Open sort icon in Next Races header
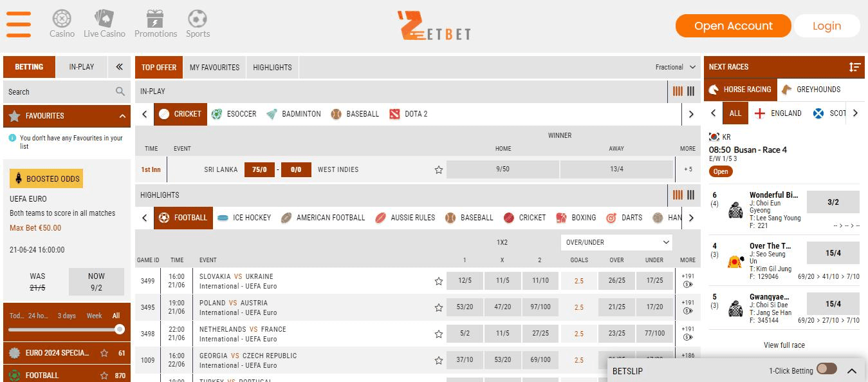Screen dimensions: 868x382 point(854,67)
